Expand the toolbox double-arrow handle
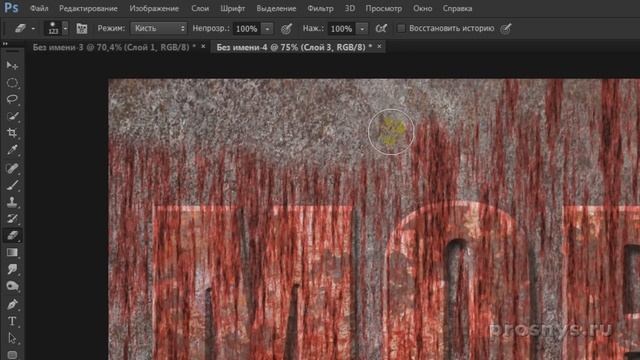 [x=5, y=44]
